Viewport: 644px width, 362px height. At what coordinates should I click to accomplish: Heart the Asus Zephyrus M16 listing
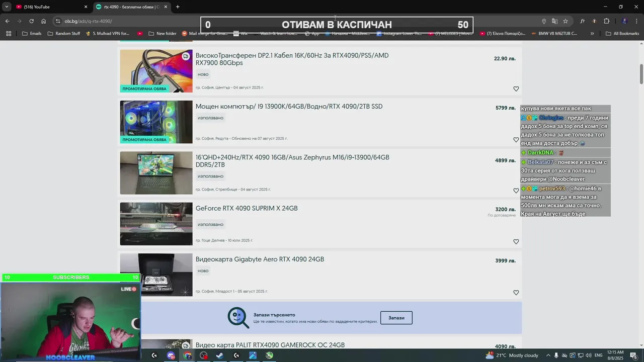(516, 191)
